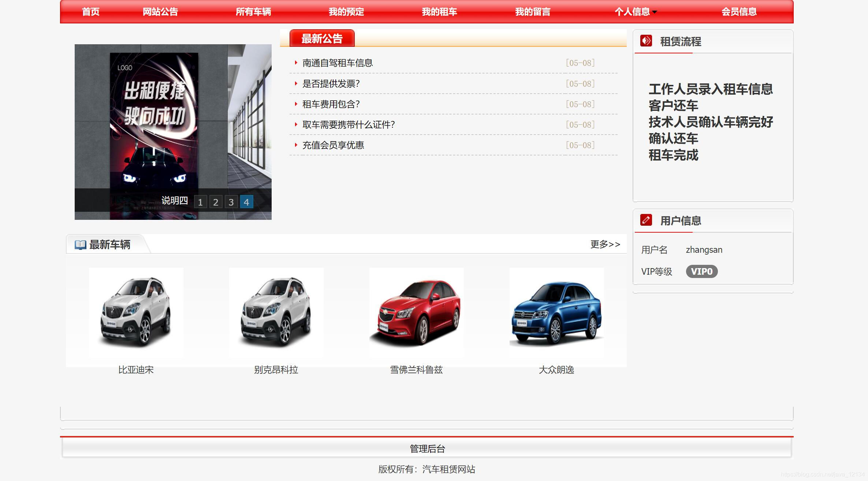Switch carousel to slide 2
Viewport: 868px width, 481px height.
216,202
